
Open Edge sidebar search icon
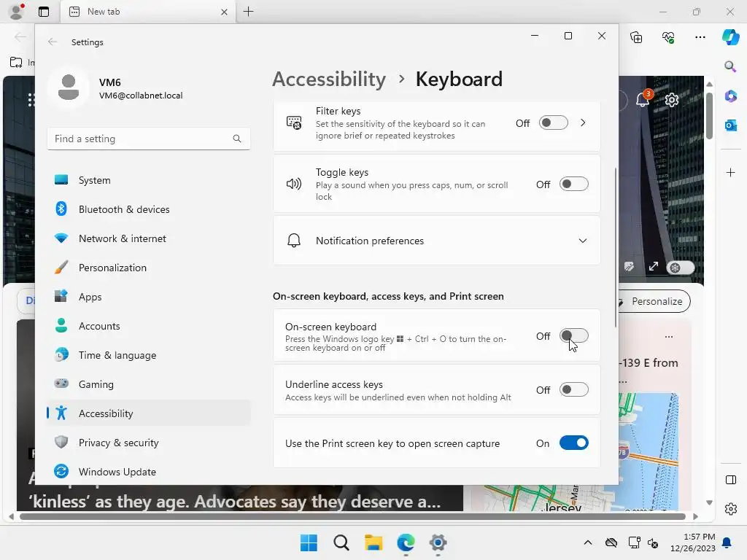pos(730,66)
